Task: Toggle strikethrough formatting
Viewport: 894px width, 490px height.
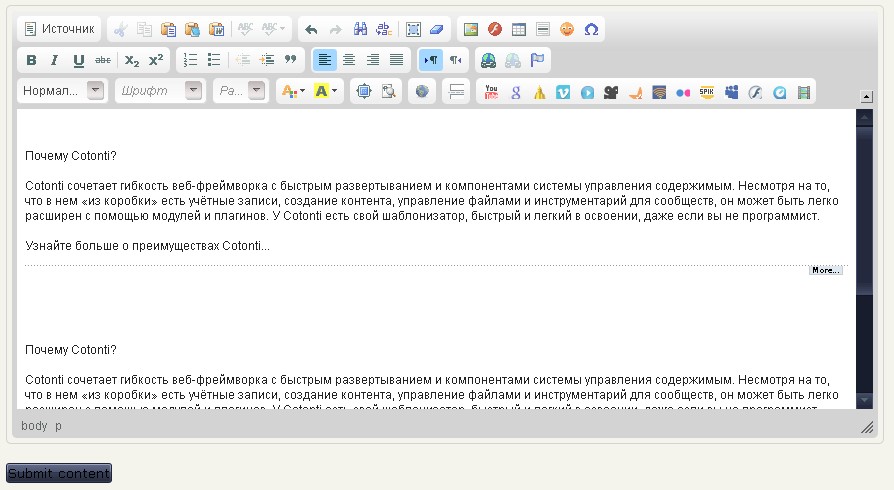Action: [x=103, y=60]
